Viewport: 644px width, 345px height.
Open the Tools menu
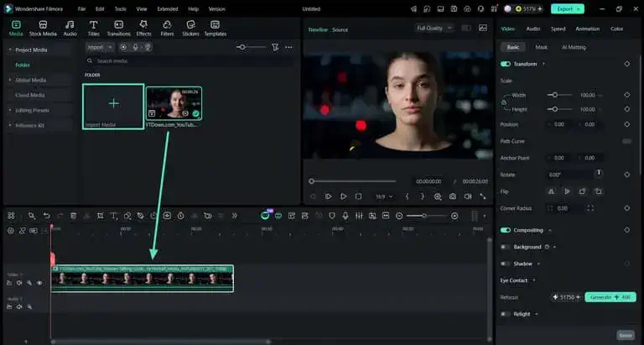point(121,8)
